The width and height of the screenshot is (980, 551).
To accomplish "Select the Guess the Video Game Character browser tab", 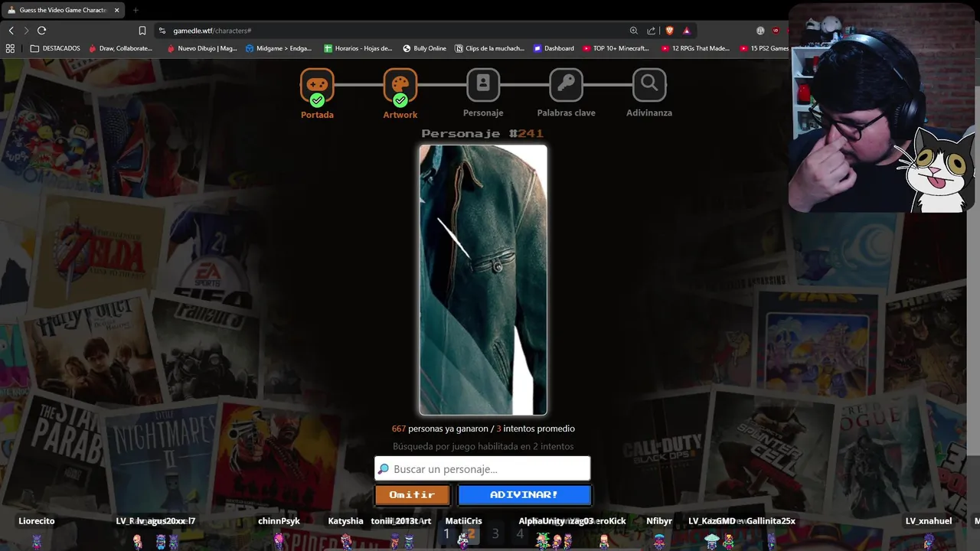I will tap(63, 10).
